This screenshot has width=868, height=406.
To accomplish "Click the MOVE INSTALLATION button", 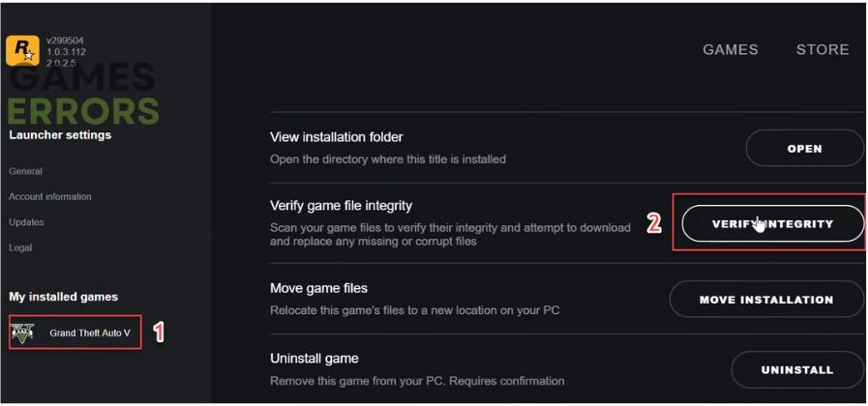I will (766, 300).
